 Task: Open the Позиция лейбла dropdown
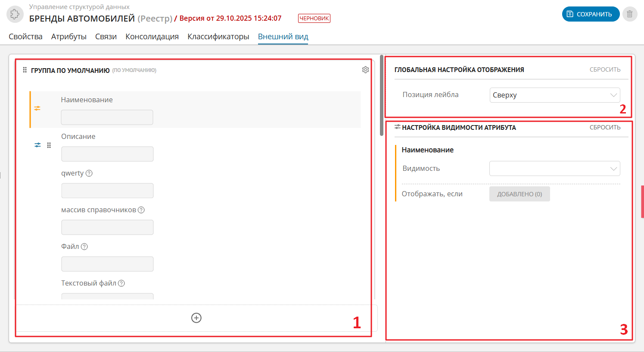[554, 95]
